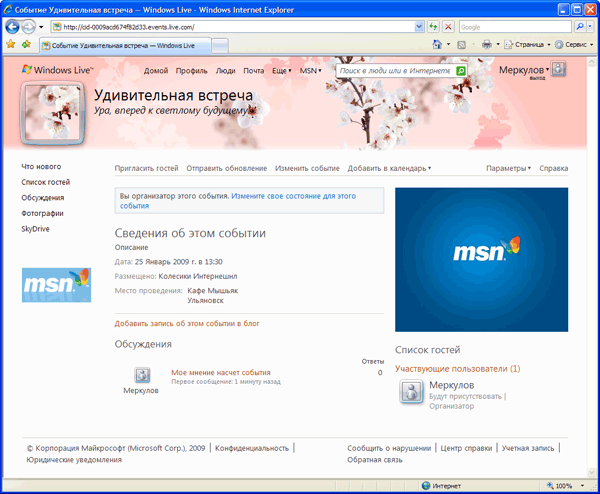Viewport: 600px width, 494px height.
Task: Click the browser Forward arrow button
Action: point(28,27)
